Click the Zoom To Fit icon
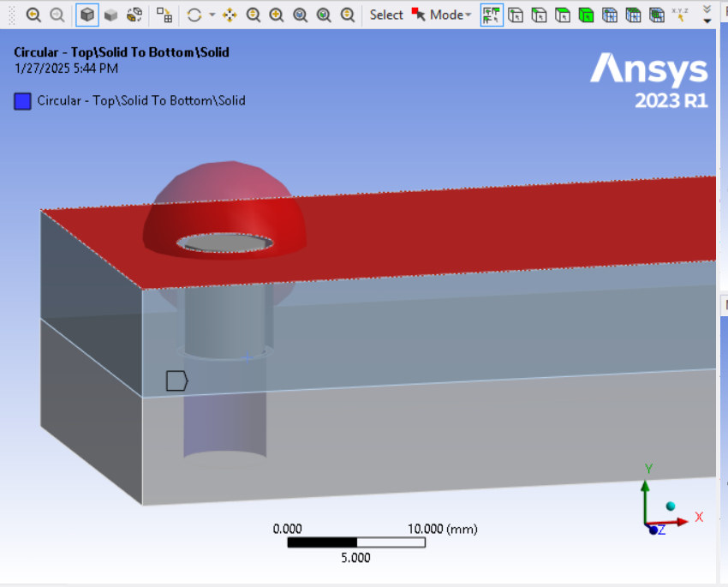Viewport: 728px width, 587px height. [301, 15]
